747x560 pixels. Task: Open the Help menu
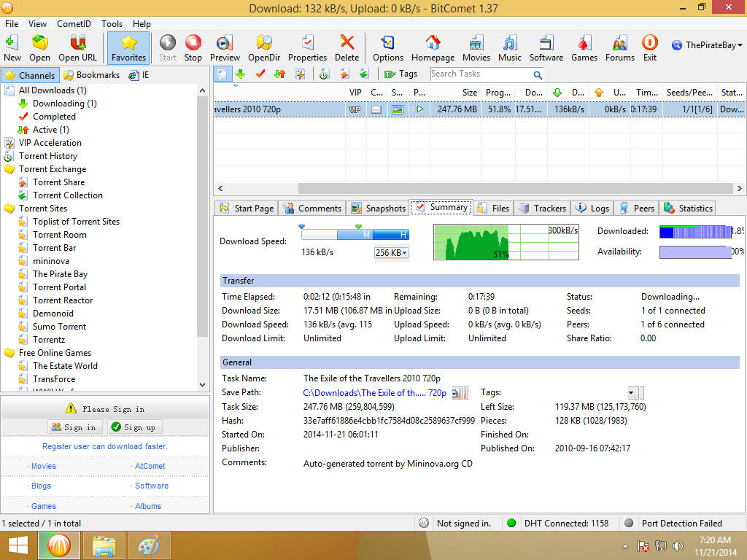142,24
